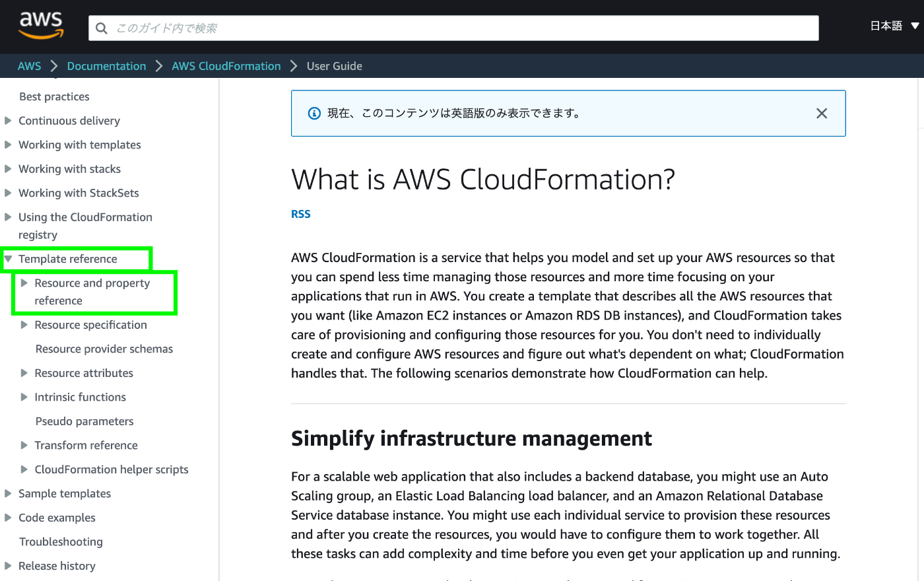Open CloudFormation helper scripts topic

point(112,469)
